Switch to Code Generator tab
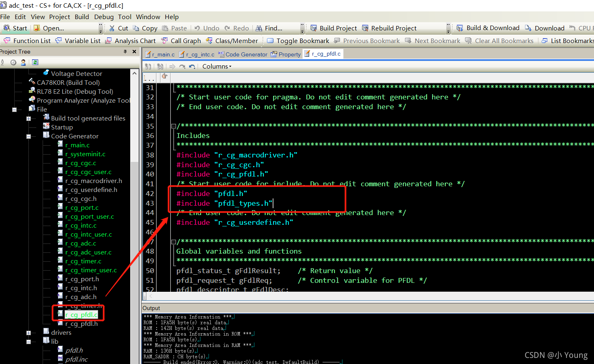Viewport: 594px width, 364px height. [x=243, y=54]
